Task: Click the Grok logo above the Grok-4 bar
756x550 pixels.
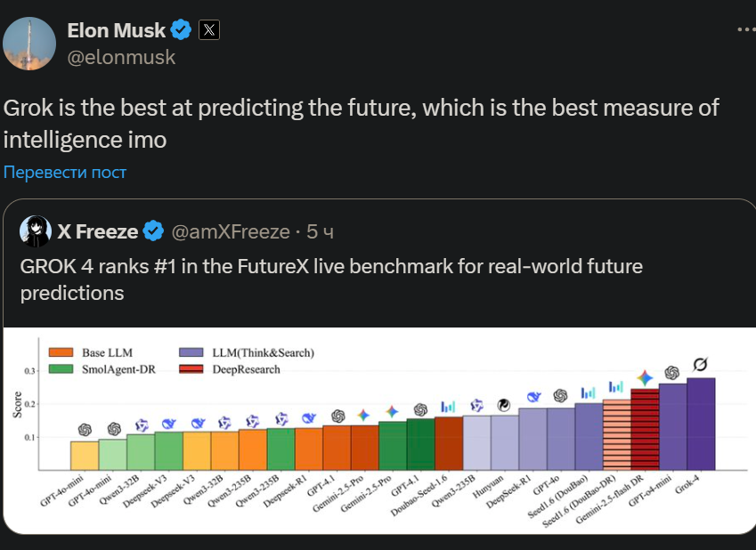Action: point(701,363)
